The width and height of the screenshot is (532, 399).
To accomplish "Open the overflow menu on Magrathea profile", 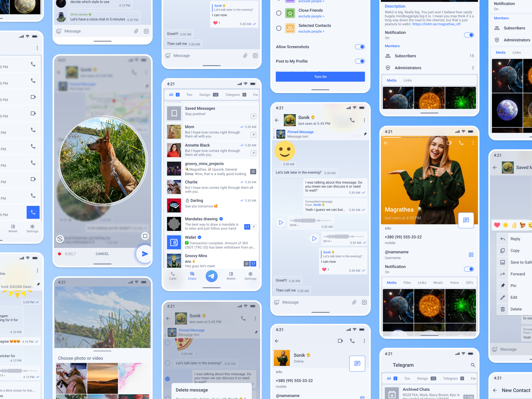I will pyautogui.click(x=473, y=143).
